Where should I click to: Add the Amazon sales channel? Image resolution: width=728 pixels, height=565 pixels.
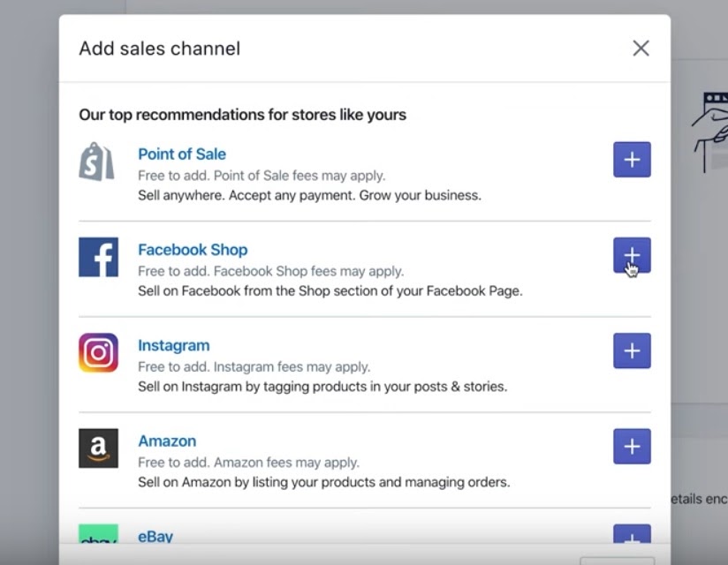tap(632, 447)
